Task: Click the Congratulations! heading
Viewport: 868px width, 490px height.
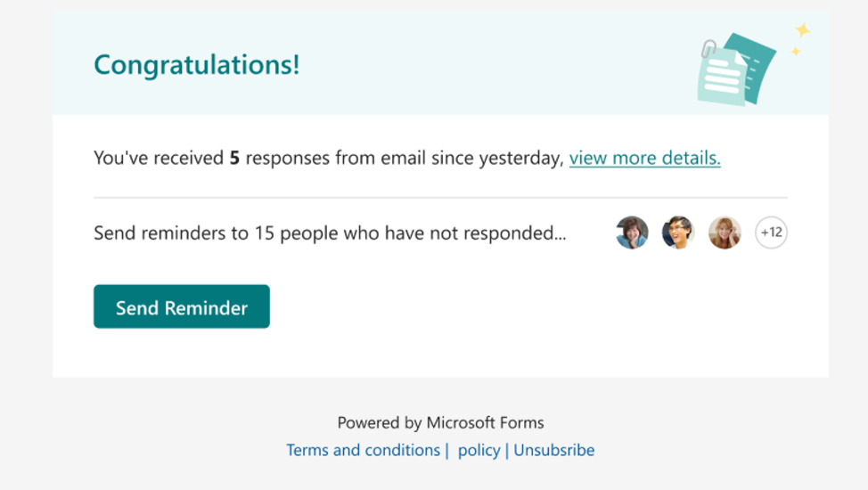Action: pos(197,65)
